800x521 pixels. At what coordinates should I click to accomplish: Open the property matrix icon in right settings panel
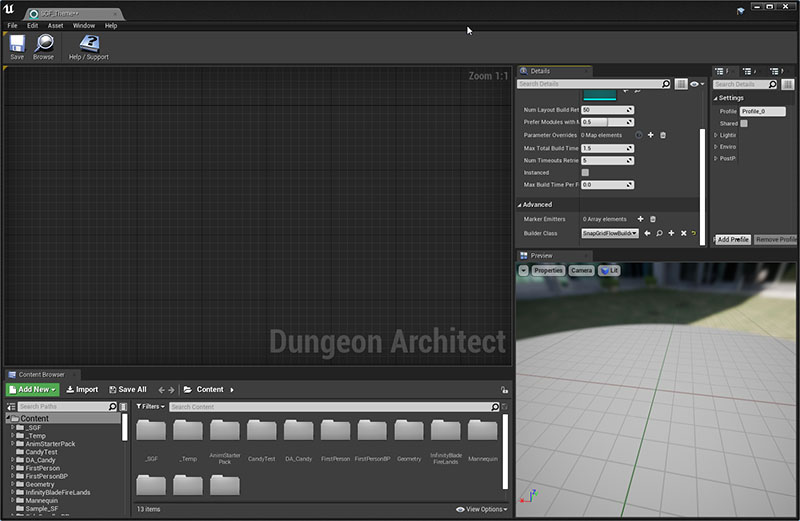(x=788, y=84)
